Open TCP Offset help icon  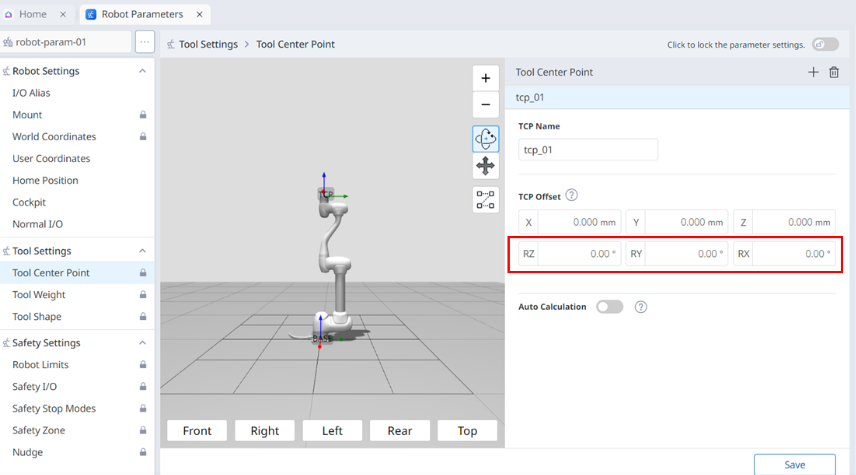point(572,196)
